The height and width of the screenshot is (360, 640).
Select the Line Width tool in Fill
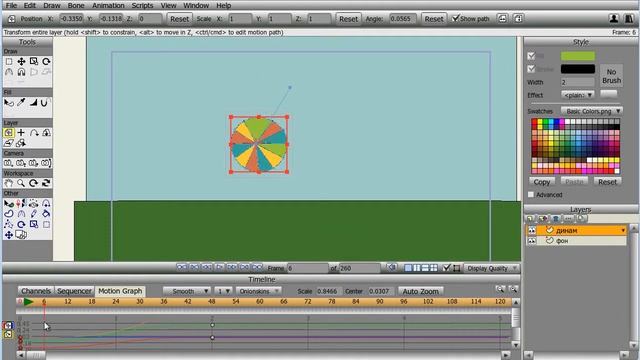[34, 102]
